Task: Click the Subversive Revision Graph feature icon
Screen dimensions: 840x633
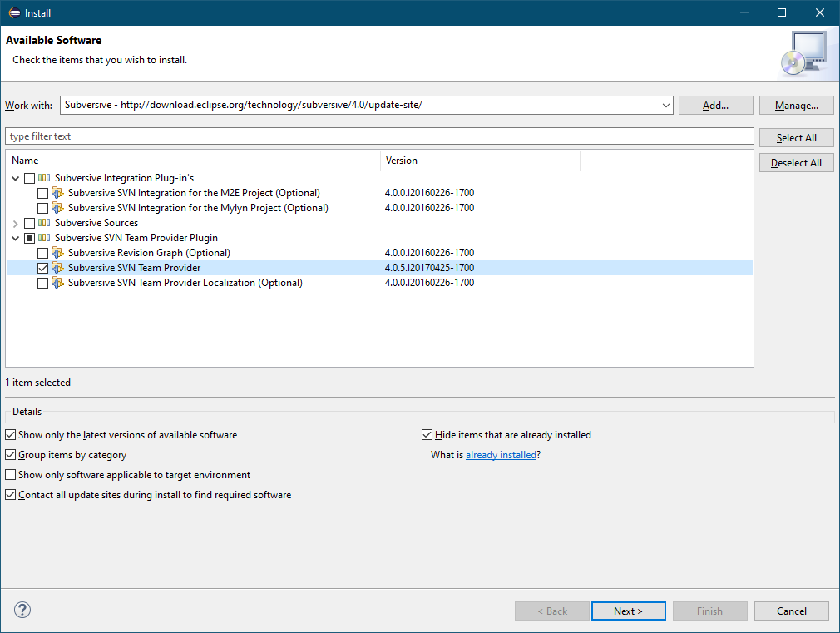Action: pyautogui.click(x=57, y=253)
